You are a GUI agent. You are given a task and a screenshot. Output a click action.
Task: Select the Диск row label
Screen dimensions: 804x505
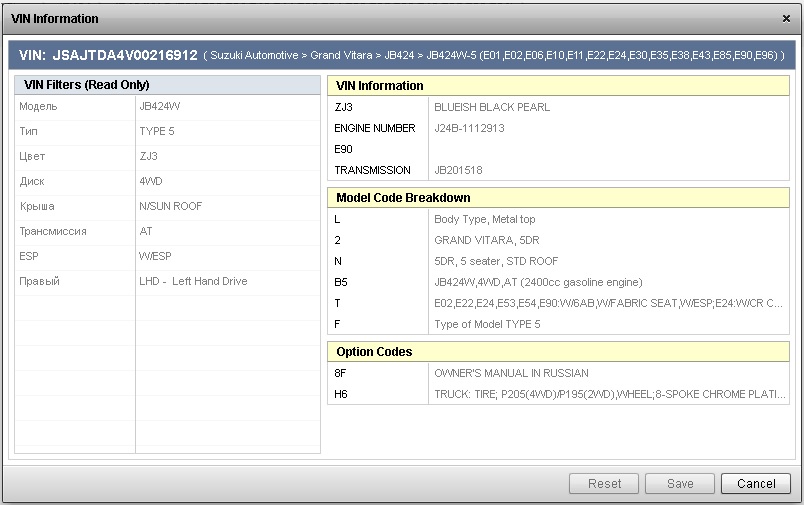pyautogui.click(x=32, y=181)
